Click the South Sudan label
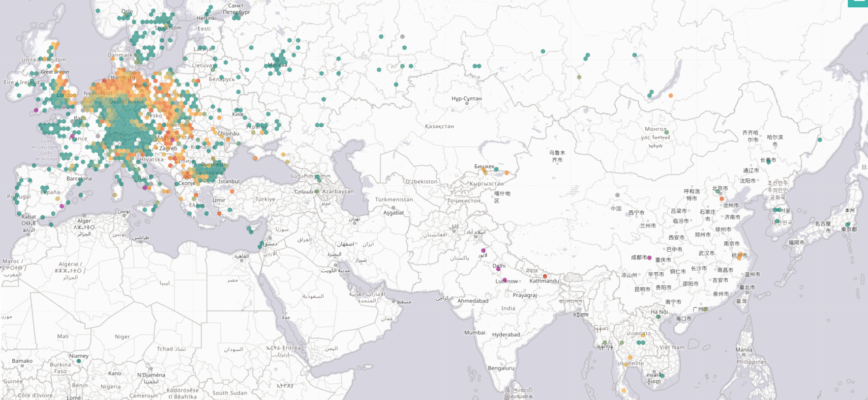Viewport: 868px width, 400px height. tap(230, 393)
